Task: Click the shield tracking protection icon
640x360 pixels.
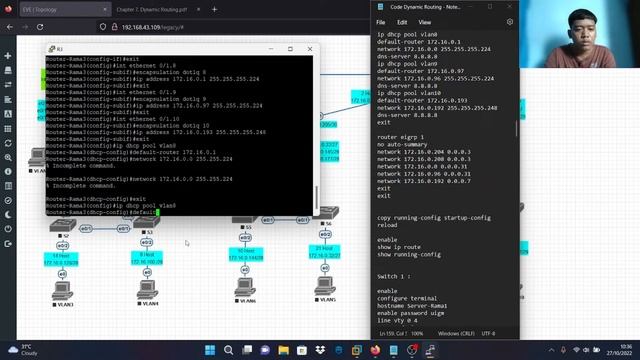Action: point(103,27)
